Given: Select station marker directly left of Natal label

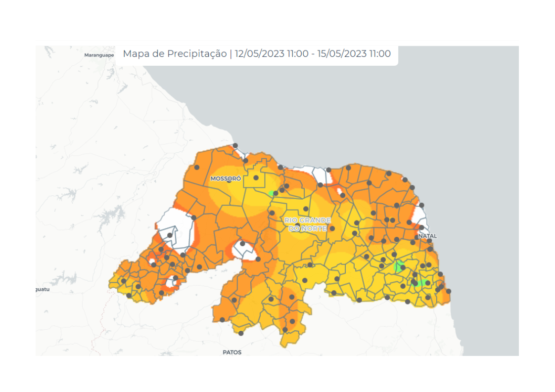Looking at the screenshot, I should point(415,237).
